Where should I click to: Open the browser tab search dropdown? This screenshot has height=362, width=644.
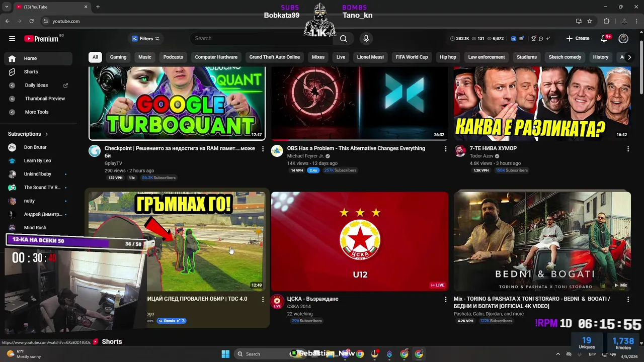click(7, 7)
